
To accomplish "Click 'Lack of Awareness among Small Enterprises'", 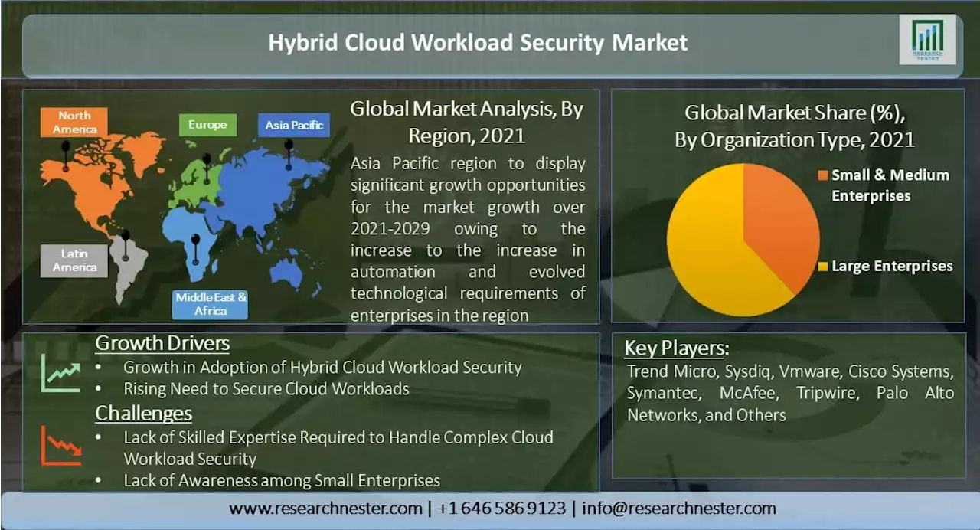I will click(x=282, y=481).
